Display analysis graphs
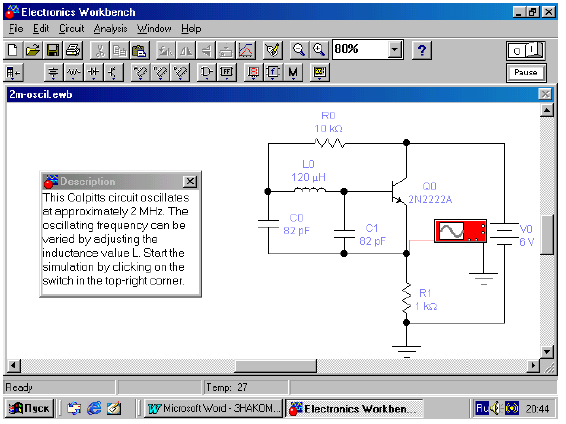Viewport: 566px width, 424px height. point(246,50)
